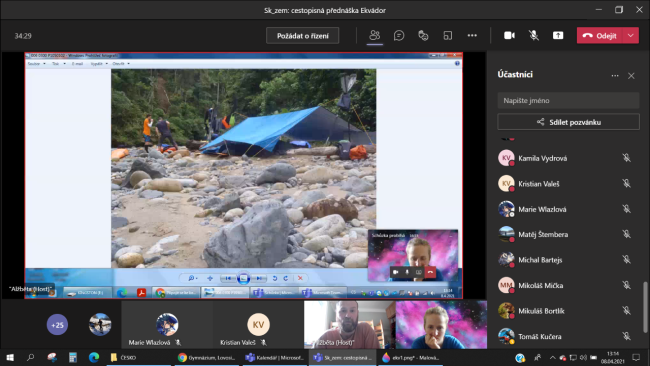Click the slideshow play button in viewer

point(244,278)
